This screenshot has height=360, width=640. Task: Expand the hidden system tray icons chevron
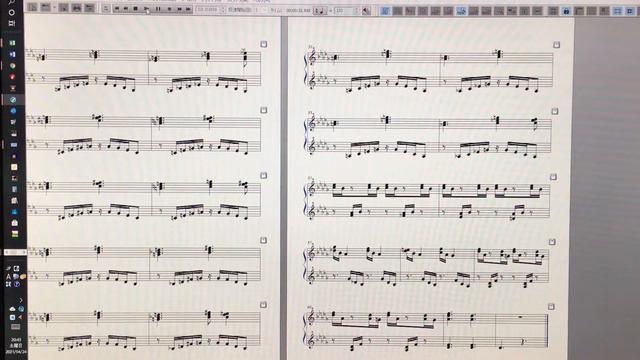(x=21, y=300)
